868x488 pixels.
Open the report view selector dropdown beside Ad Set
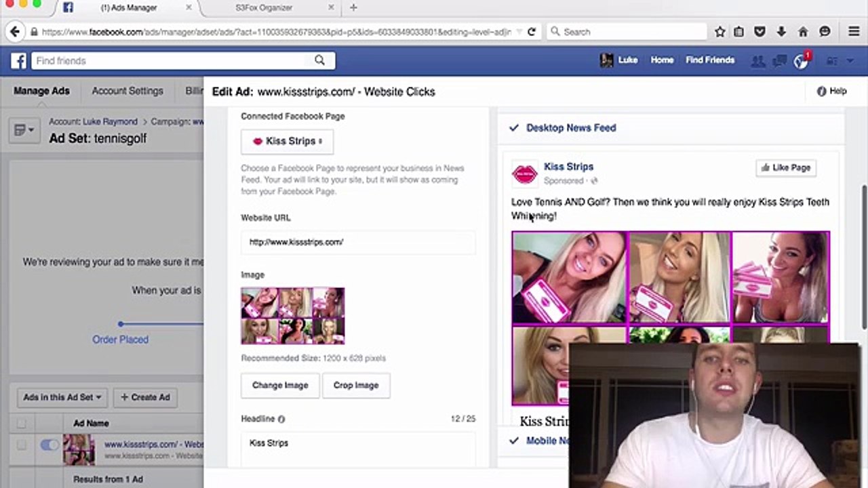pos(24,130)
